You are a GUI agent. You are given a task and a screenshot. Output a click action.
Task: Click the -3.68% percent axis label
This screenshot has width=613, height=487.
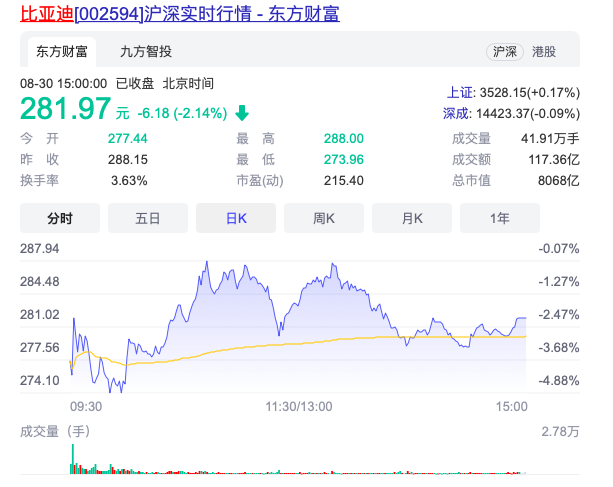point(559,347)
